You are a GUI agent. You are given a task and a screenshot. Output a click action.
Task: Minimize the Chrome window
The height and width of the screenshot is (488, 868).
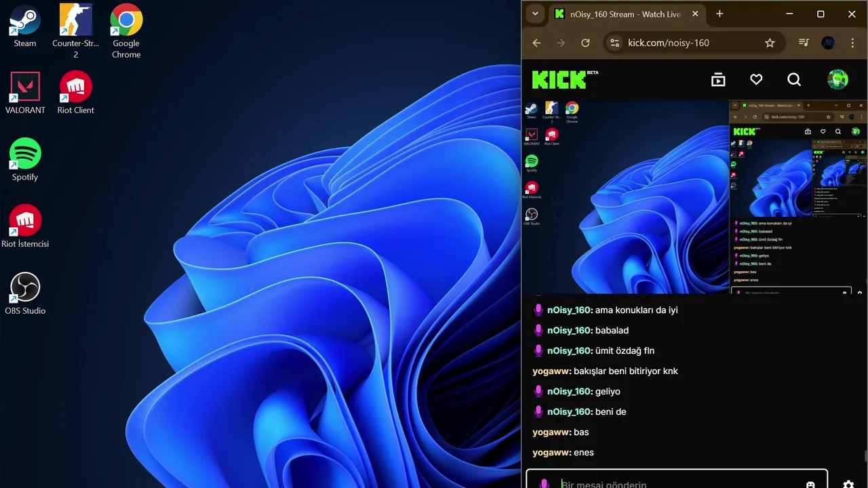[789, 14]
